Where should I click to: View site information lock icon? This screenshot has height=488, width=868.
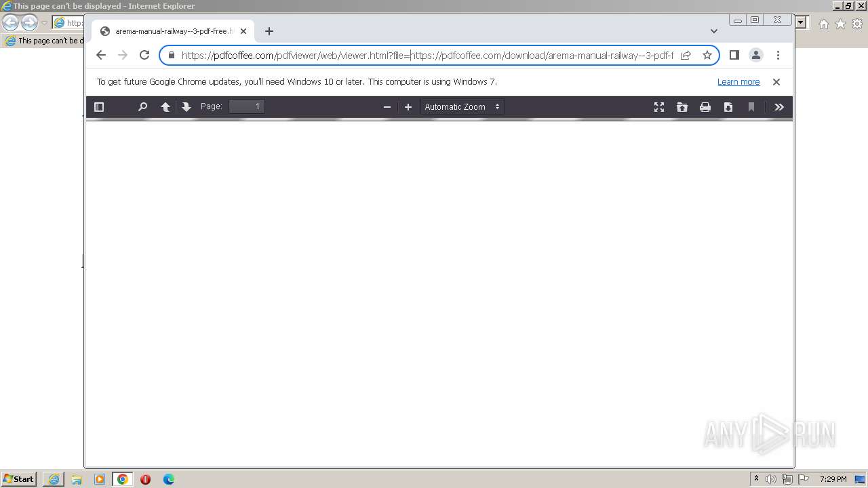tap(172, 56)
